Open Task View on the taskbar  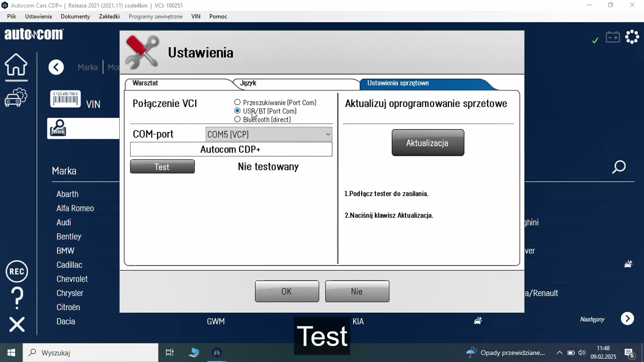click(x=170, y=352)
